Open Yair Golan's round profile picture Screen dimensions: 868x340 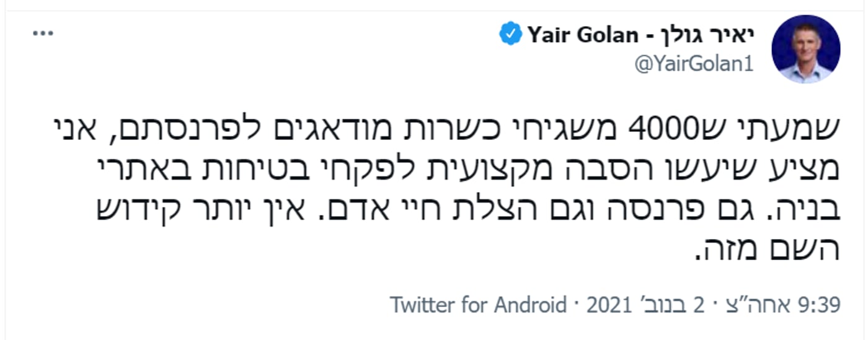point(805,50)
